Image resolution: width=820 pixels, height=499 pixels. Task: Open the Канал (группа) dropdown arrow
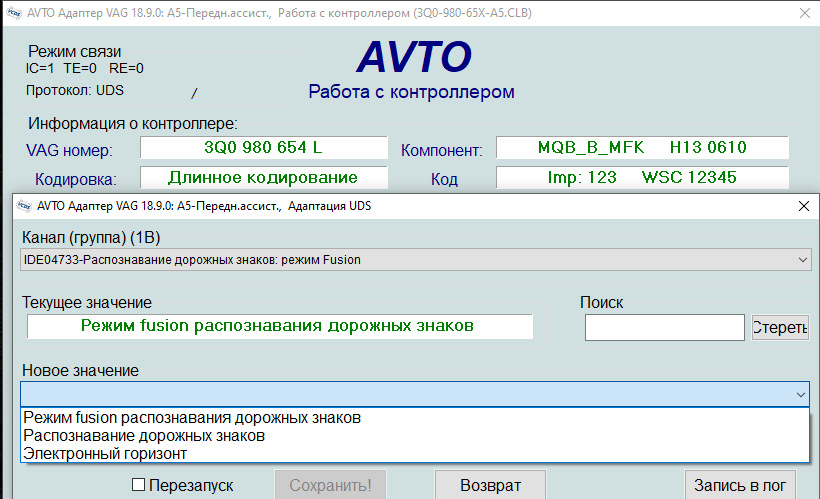click(x=802, y=260)
